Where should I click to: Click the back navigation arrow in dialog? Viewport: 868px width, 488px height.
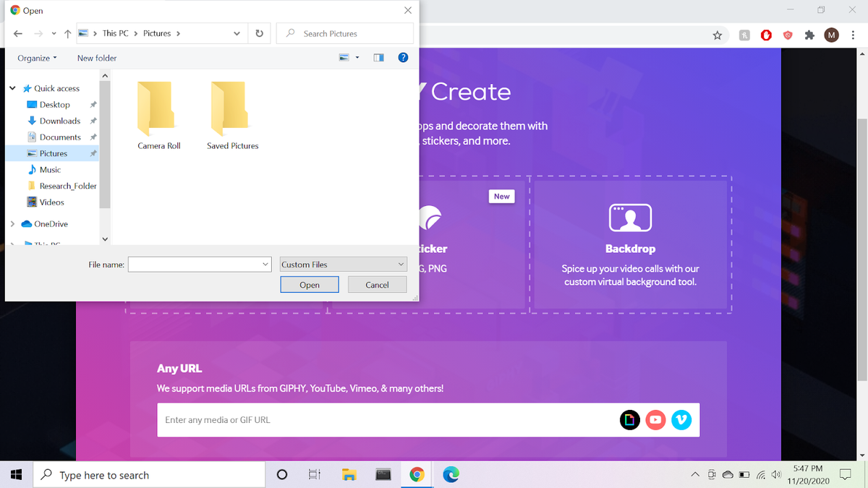coord(17,33)
